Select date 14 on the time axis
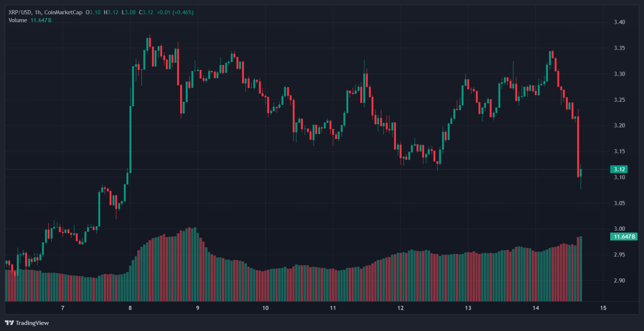The height and width of the screenshot is (331, 644). coord(536,308)
